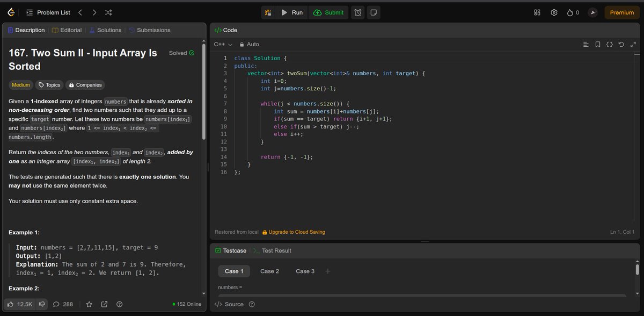Open the 288 comments
644x316 pixels.
[63, 304]
